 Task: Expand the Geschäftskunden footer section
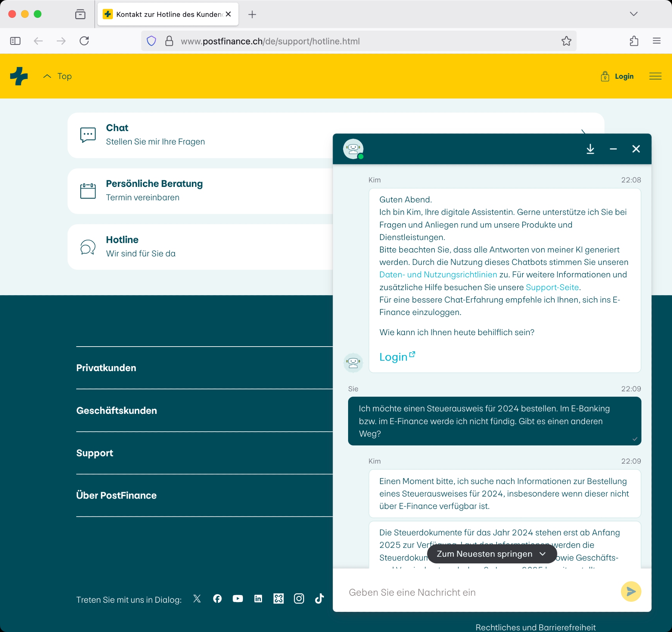click(117, 410)
